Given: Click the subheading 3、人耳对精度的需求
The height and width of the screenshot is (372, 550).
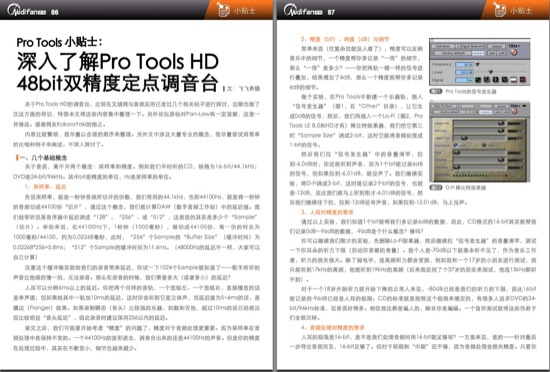Looking at the screenshot, I should [x=327, y=212].
